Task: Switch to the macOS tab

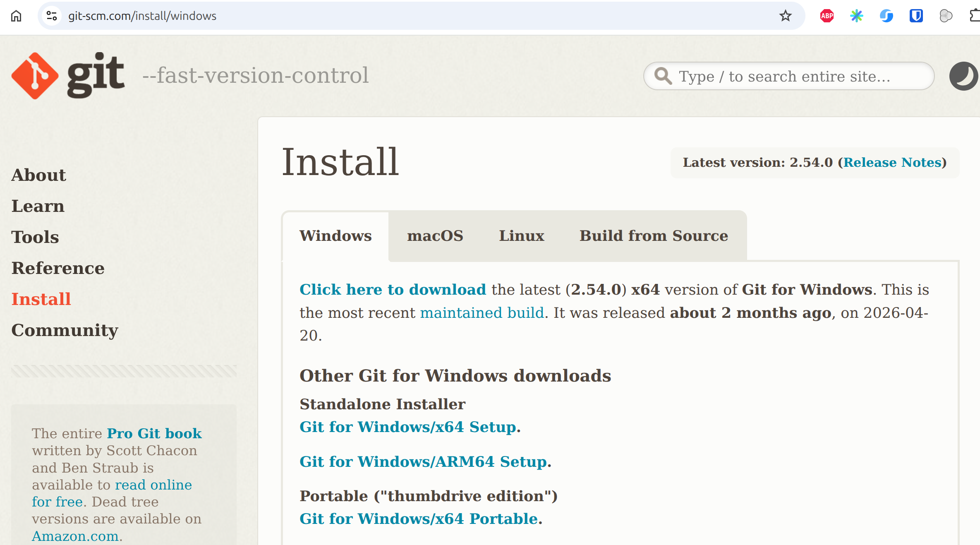Action: pyautogui.click(x=435, y=236)
